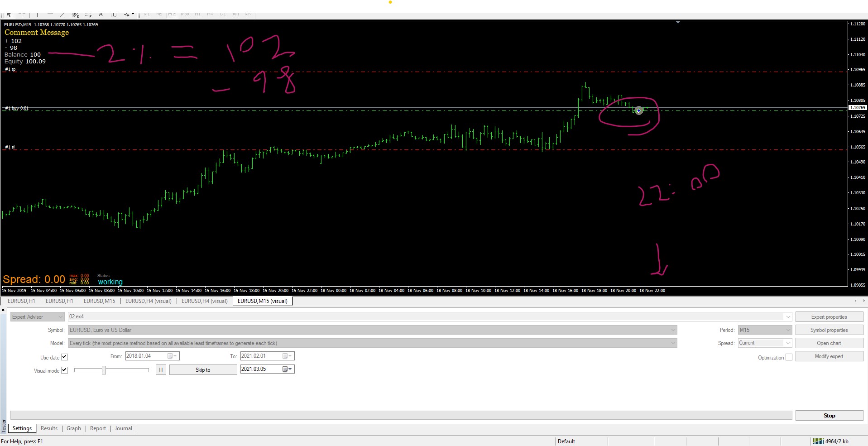
Task: Open the To date calendar picker
Action: (x=288, y=356)
